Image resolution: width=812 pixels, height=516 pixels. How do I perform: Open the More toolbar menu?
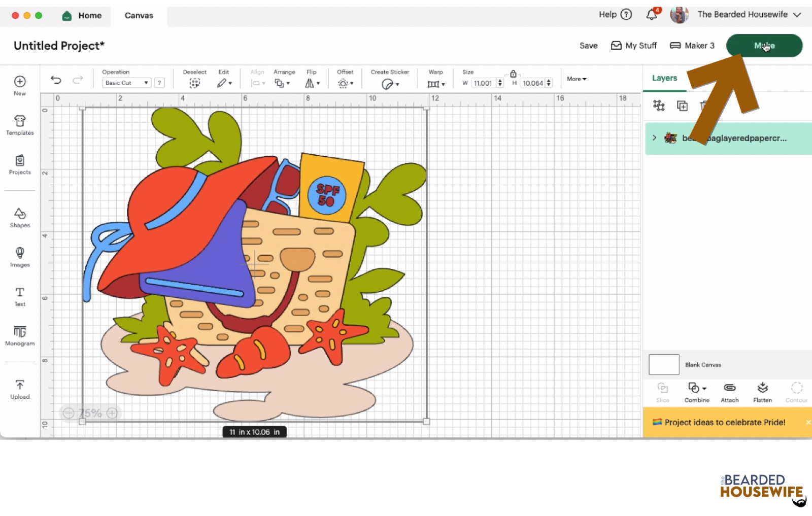pyautogui.click(x=577, y=79)
